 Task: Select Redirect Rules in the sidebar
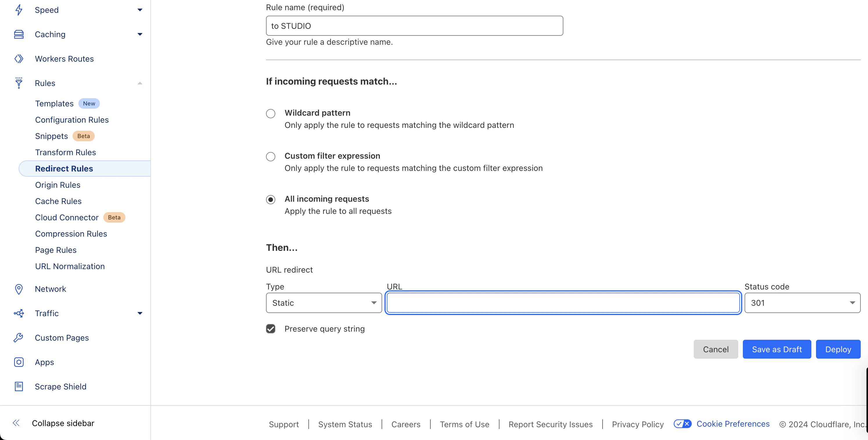pyautogui.click(x=64, y=169)
